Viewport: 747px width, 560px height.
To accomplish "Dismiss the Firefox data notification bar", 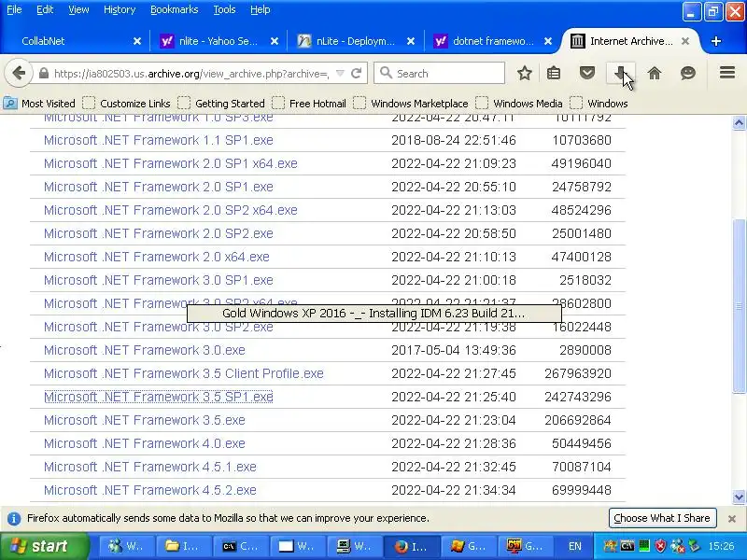I will [732, 519].
